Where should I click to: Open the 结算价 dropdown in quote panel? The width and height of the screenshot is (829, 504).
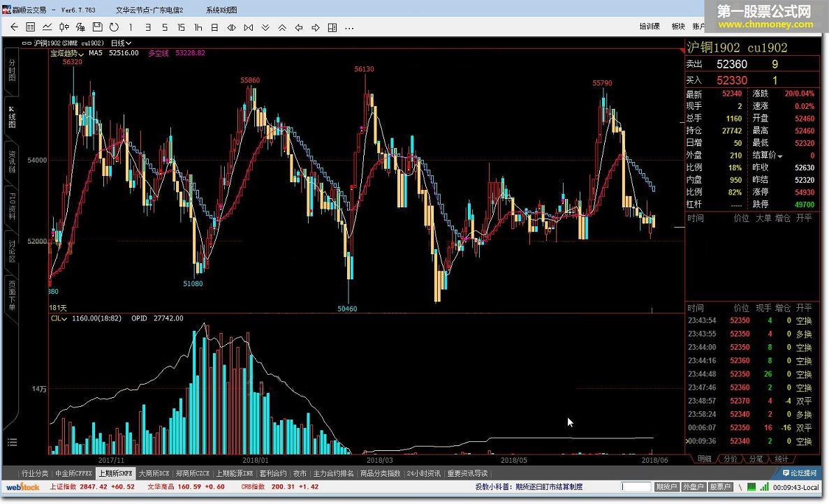click(x=767, y=156)
